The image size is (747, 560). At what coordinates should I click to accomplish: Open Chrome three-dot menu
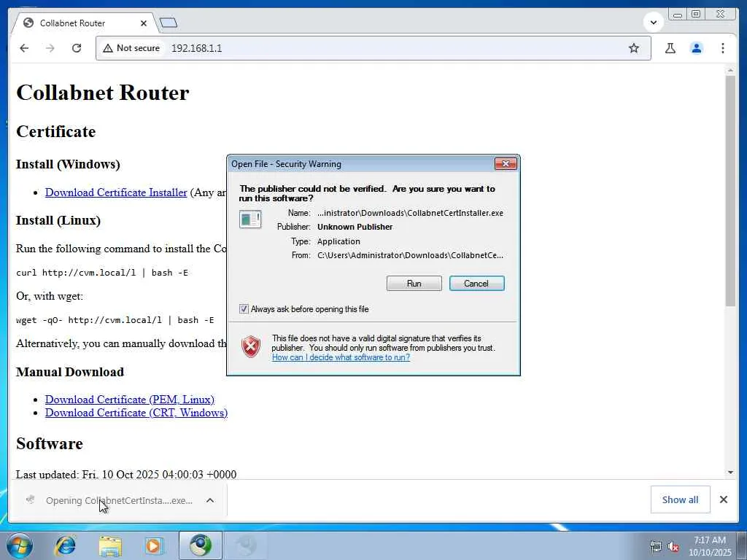click(x=723, y=48)
